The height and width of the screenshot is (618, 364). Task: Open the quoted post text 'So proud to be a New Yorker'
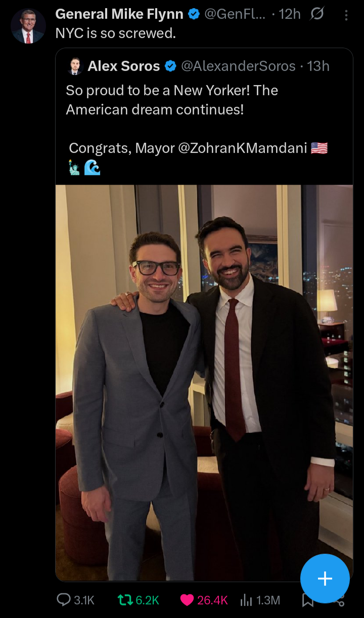tap(172, 100)
